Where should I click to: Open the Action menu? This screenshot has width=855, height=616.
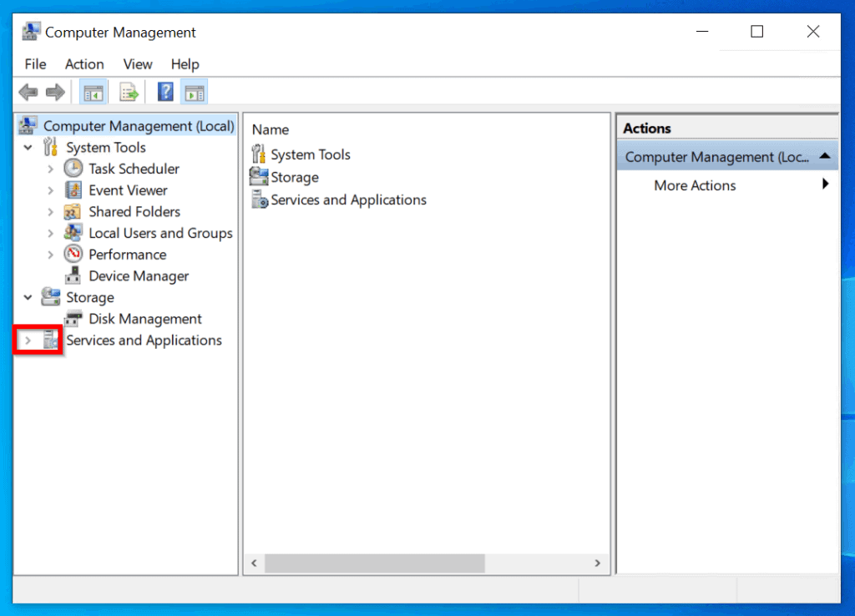coord(84,64)
